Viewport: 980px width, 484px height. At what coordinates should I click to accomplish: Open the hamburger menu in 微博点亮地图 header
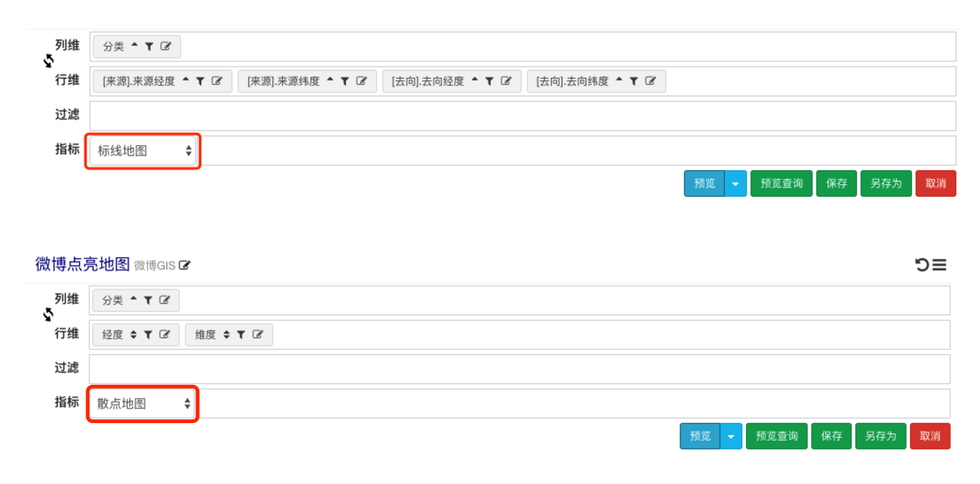coord(939,265)
